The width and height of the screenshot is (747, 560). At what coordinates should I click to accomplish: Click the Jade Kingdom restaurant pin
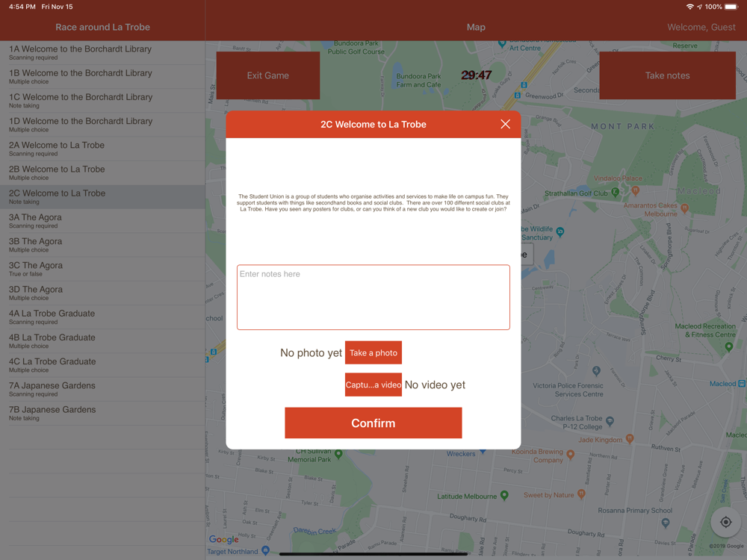(630, 438)
